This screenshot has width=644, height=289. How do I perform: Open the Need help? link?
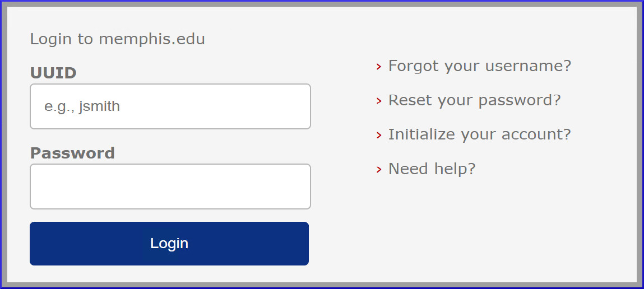click(x=432, y=169)
